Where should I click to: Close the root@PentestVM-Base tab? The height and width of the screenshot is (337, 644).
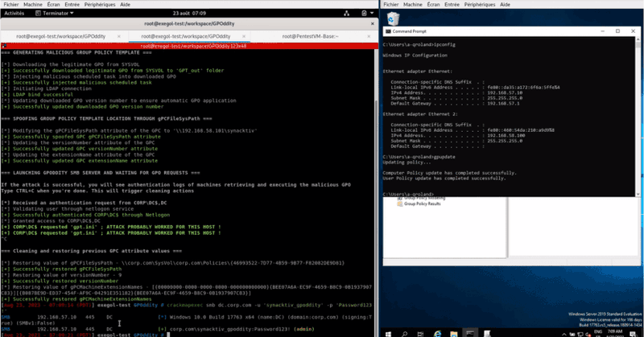point(369,36)
